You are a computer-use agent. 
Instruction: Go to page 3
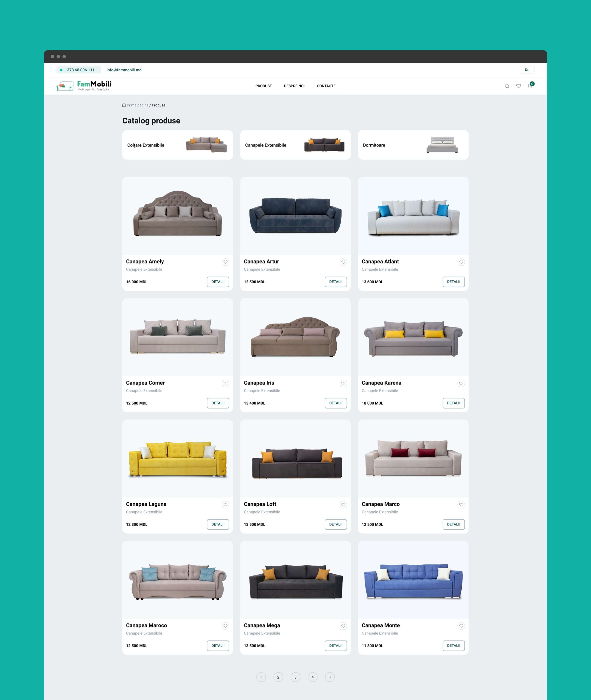295,677
